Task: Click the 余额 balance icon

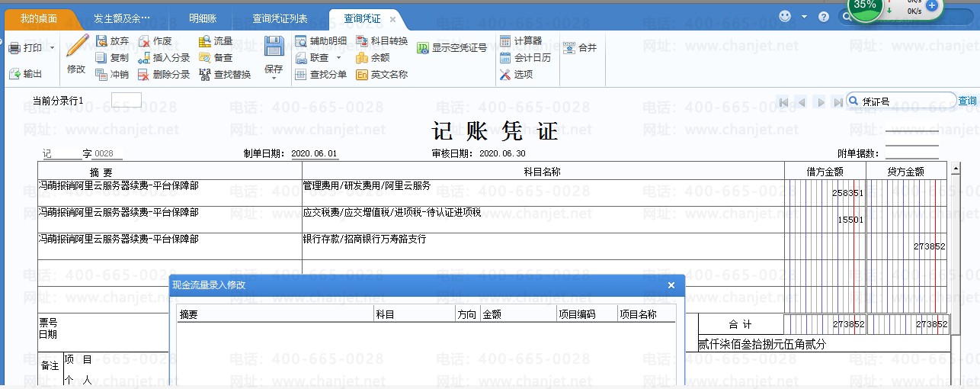Action: click(362, 57)
